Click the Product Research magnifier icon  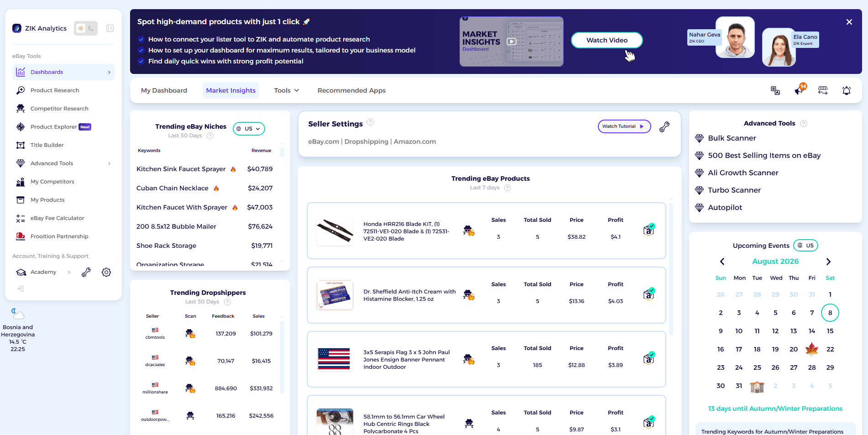21,90
